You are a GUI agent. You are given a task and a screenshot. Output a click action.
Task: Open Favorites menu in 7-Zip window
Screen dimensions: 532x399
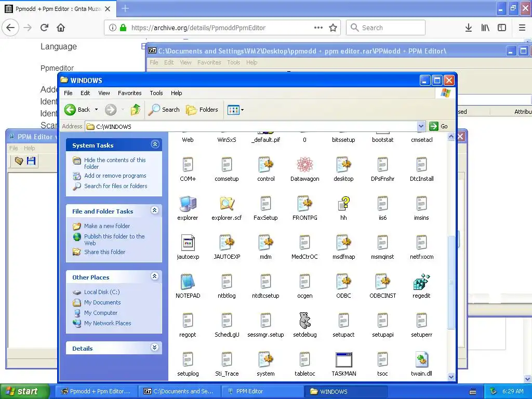coord(209,62)
